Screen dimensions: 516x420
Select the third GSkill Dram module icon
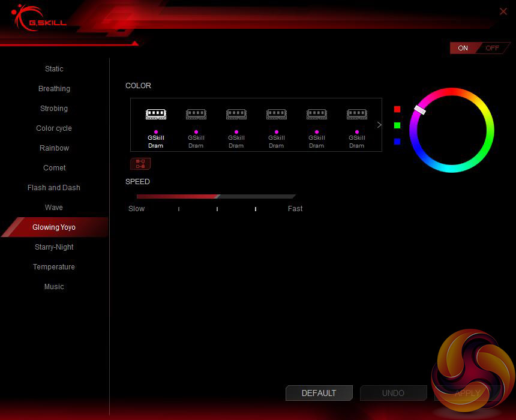coord(236,114)
